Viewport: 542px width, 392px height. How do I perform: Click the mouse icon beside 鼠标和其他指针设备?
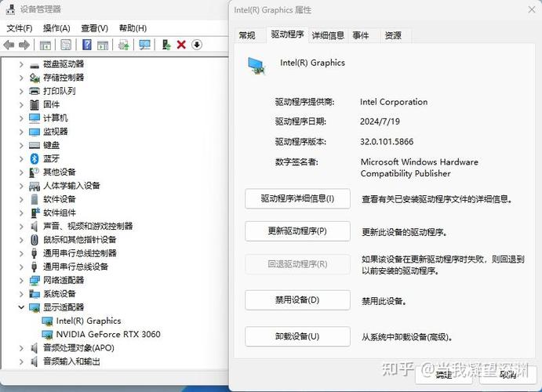pos(35,240)
